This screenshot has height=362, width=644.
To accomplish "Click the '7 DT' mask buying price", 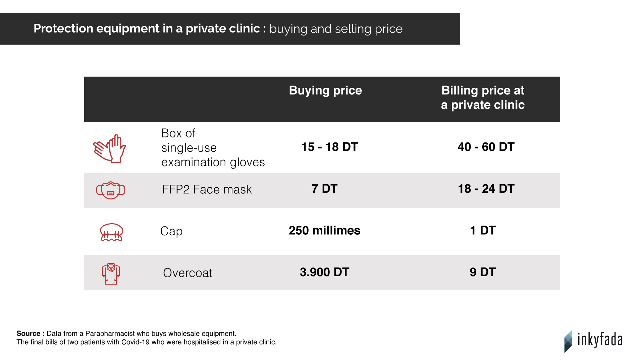I will [x=324, y=189].
